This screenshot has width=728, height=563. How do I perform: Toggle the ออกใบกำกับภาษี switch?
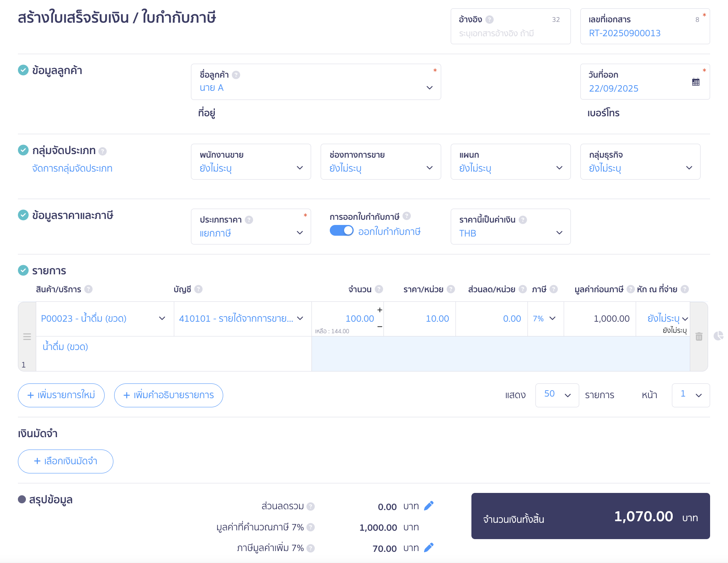[x=341, y=231]
